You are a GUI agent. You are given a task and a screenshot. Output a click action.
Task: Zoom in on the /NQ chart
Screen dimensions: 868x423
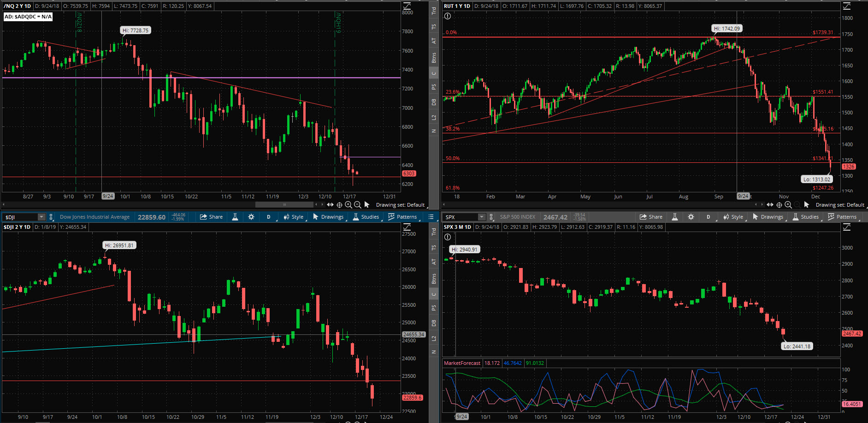click(x=348, y=204)
